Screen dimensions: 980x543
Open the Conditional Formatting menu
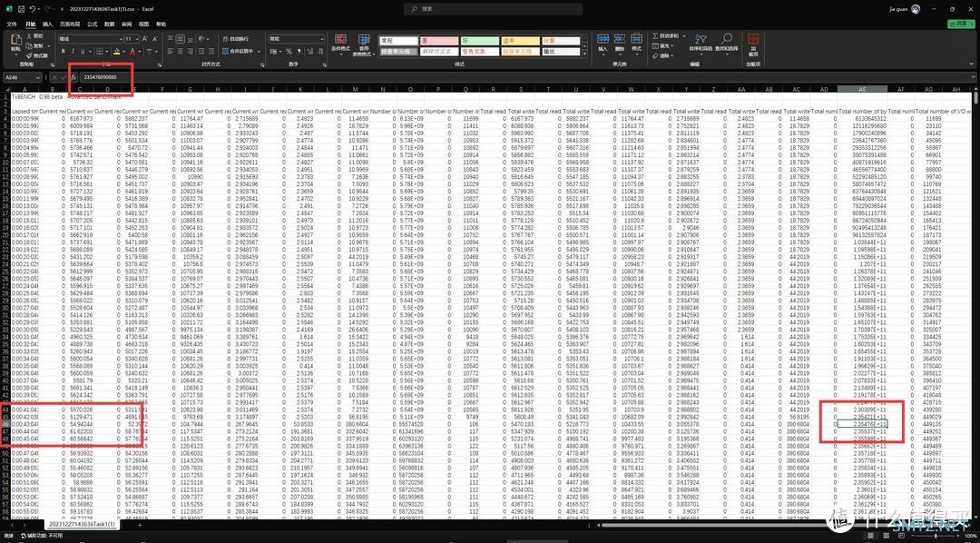[x=340, y=45]
